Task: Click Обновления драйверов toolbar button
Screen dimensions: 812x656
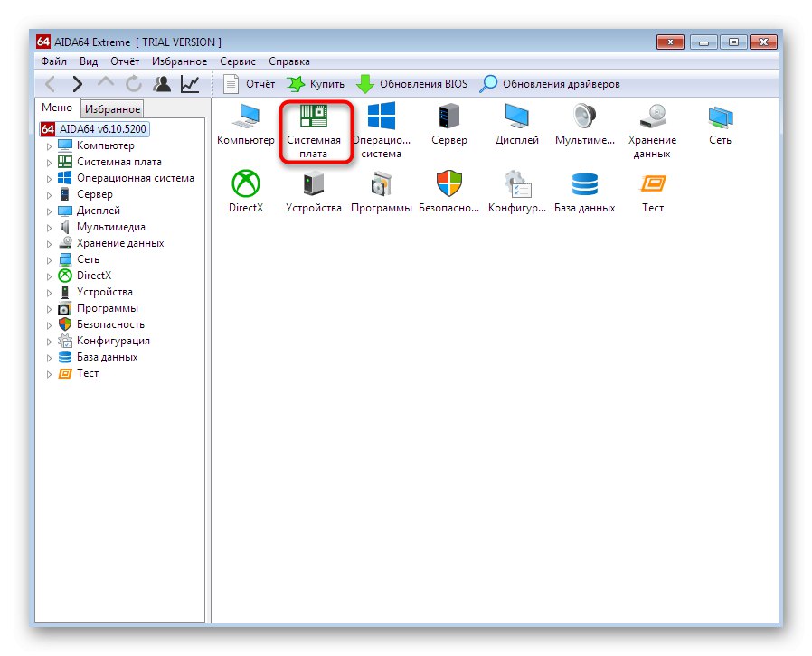Action: tap(550, 84)
